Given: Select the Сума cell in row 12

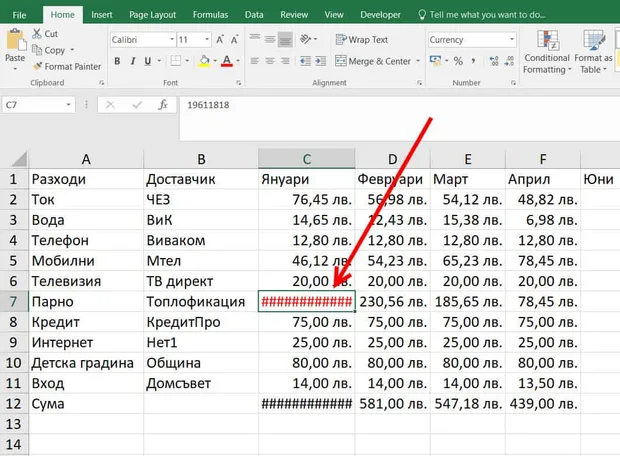Looking at the screenshot, I should coord(86,403).
